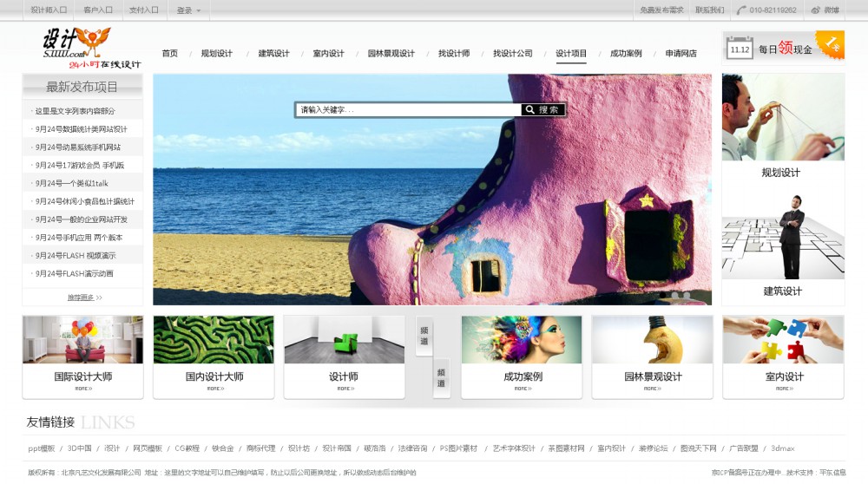The height and width of the screenshot is (484, 868).
Task: Open list item 9月24号一个类似1talk
Action: 72,183
